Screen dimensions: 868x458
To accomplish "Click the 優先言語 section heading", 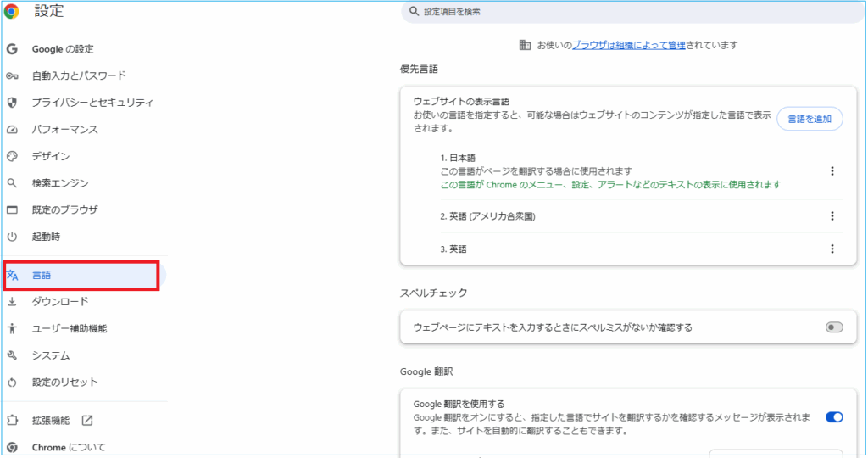I will click(419, 70).
